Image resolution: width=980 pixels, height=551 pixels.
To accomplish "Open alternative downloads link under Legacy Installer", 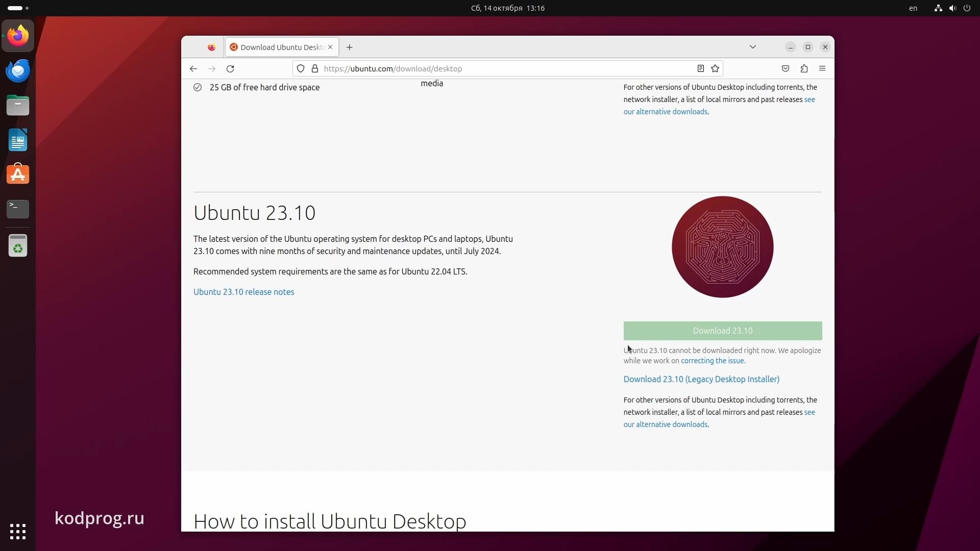I will [666, 424].
